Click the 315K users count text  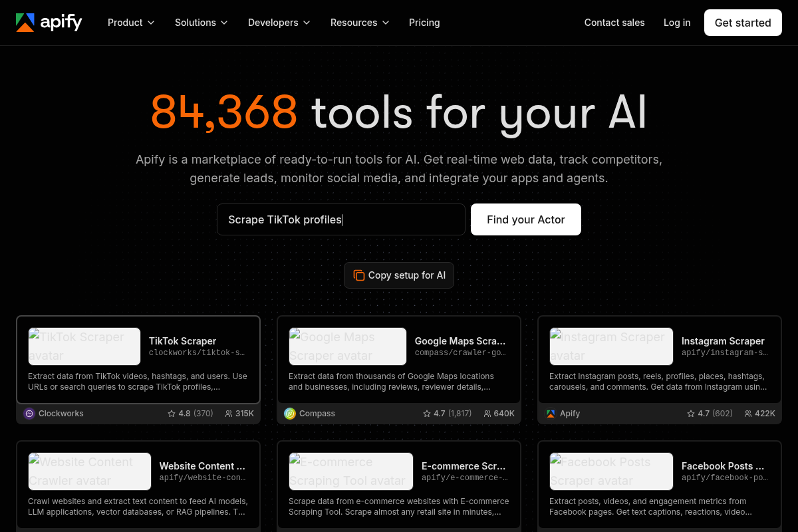tap(245, 414)
